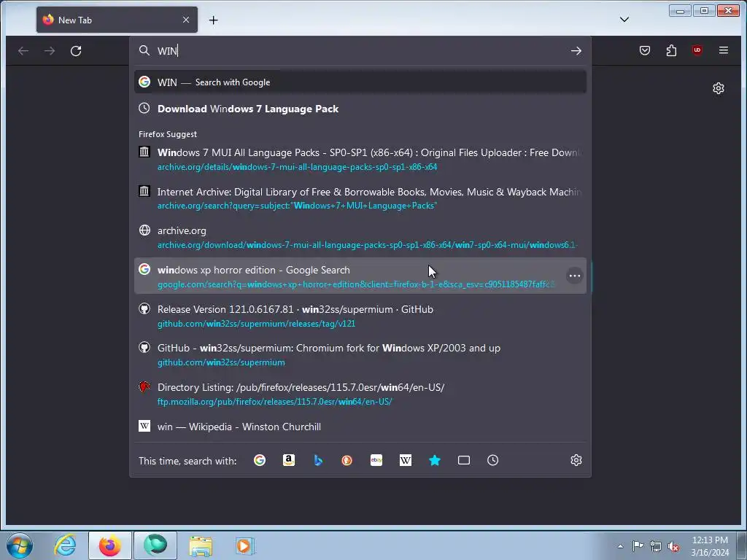Open the teal globe browser taskbar icon
The image size is (747, 560).
point(155,545)
